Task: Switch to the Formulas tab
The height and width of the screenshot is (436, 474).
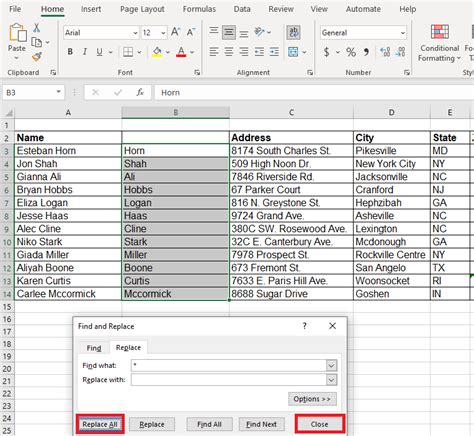Action: point(199,9)
